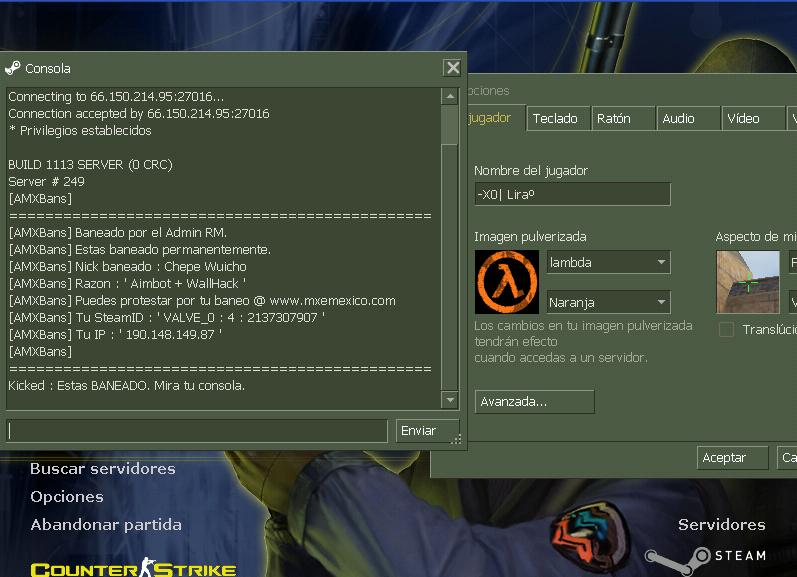Viewport: 797px width, 577px height.
Task: Switch to the Teclado tab
Action: (558, 118)
